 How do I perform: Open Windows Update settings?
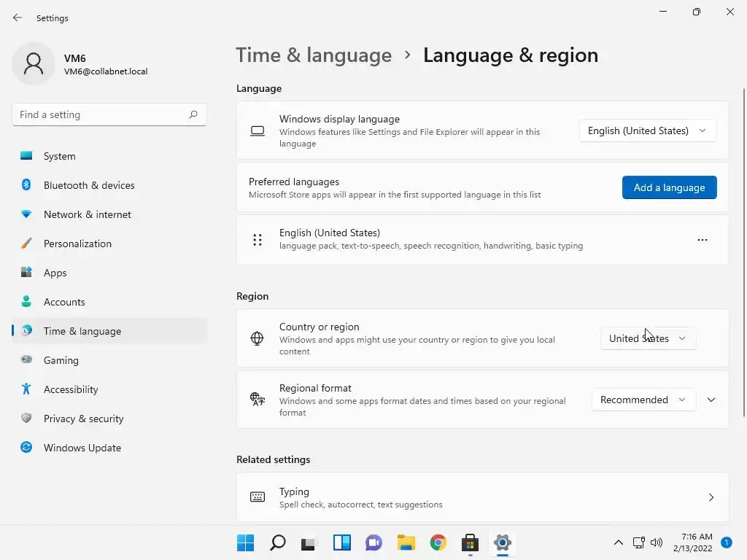[x=109, y=447]
